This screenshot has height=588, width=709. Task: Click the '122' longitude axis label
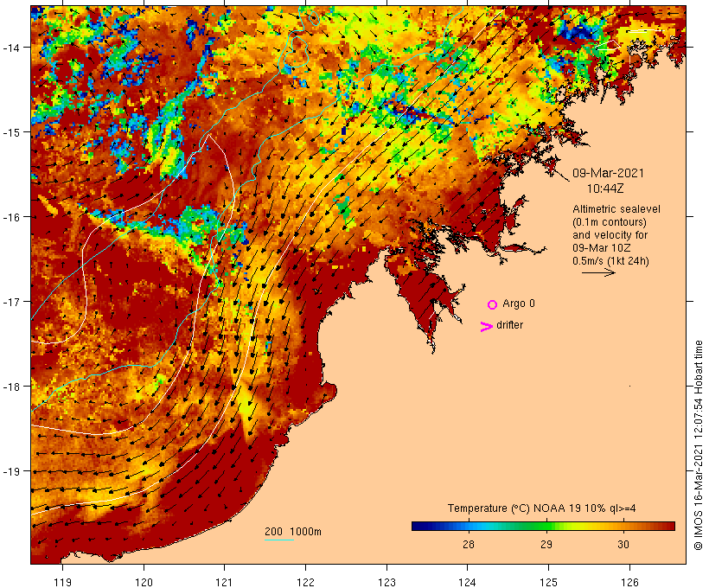305,582
